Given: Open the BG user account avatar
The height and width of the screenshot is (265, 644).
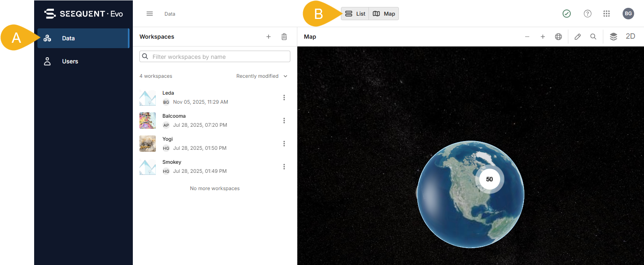Looking at the screenshot, I should 628,14.
